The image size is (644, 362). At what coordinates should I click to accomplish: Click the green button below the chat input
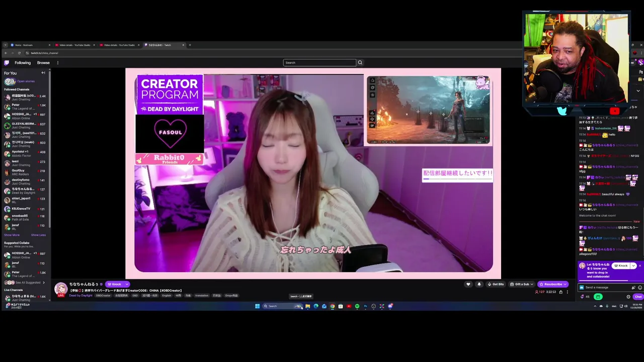598,297
